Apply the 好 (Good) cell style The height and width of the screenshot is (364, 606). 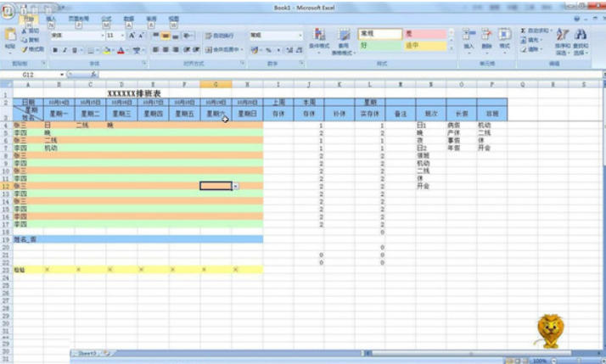[x=379, y=46]
